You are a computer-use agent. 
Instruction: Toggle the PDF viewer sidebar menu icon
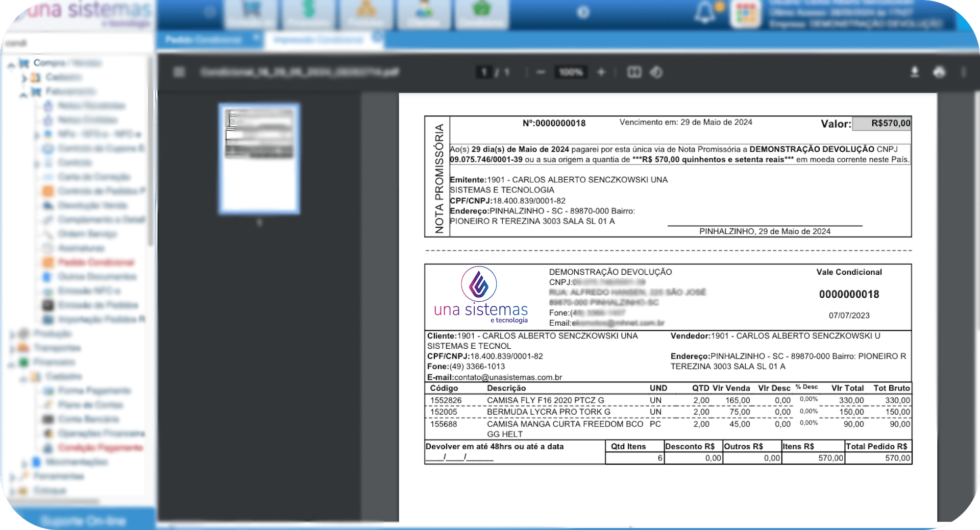click(179, 72)
